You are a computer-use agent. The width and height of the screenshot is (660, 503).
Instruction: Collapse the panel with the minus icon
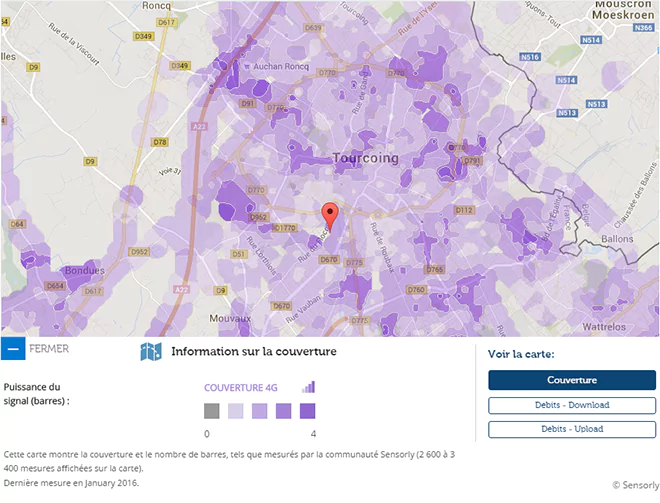click(13, 349)
